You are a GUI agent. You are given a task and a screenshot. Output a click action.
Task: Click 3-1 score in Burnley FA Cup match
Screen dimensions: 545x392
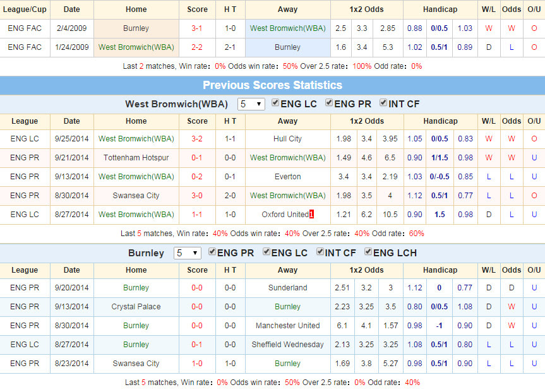197,28
